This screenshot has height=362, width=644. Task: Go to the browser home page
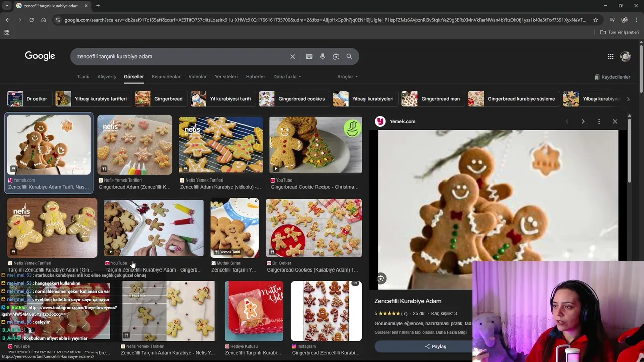[x=43, y=20]
